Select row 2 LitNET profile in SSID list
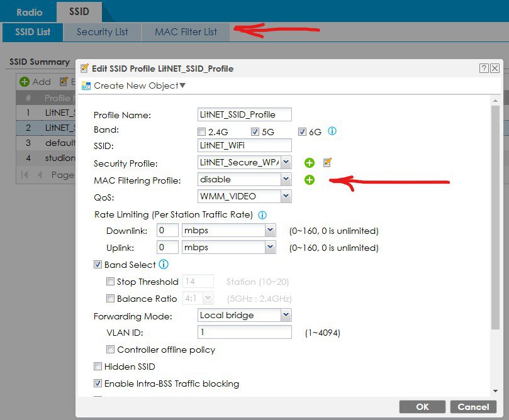 tap(46, 128)
